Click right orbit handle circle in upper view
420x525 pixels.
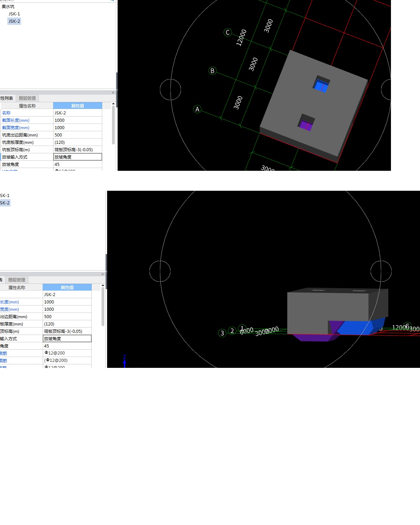point(386,90)
